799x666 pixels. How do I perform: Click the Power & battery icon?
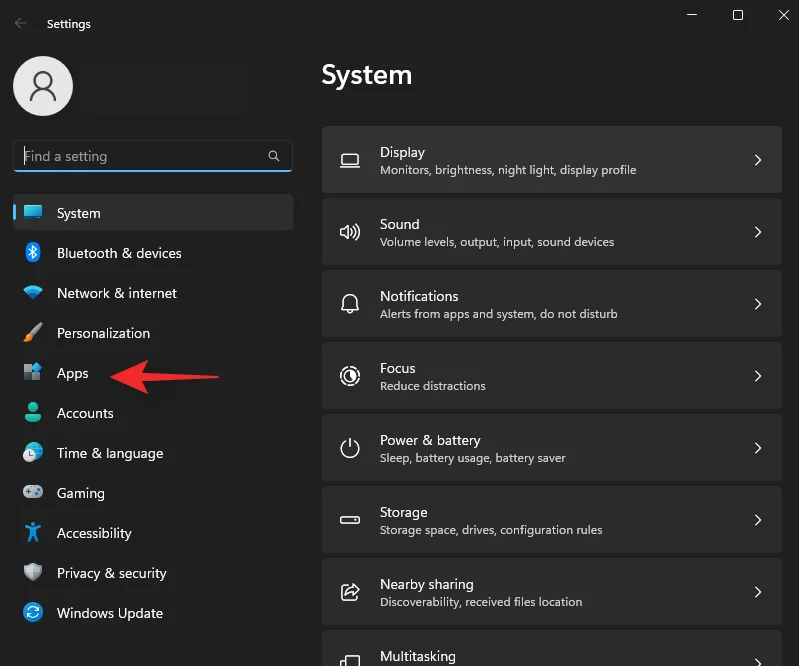click(350, 448)
